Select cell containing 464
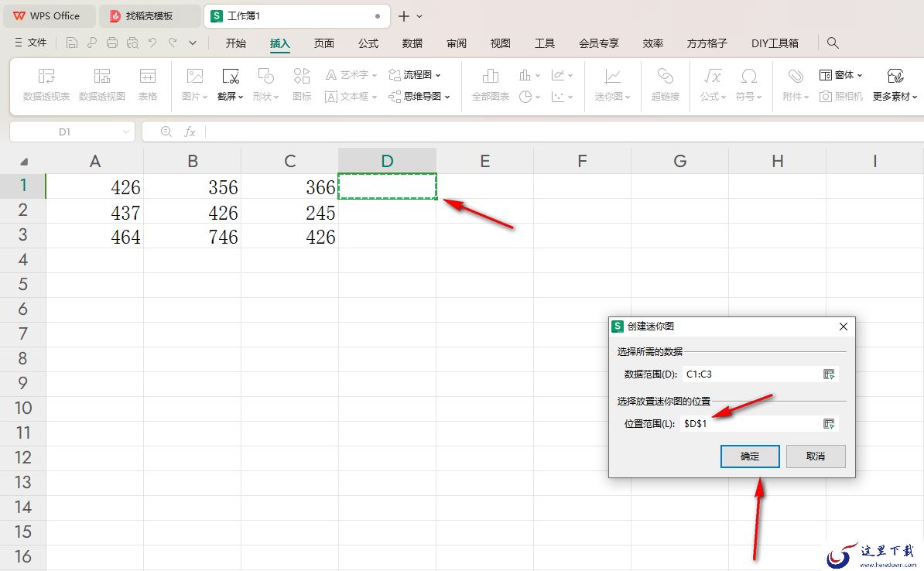Viewport: 924px width, 571px height. [95, 237]
